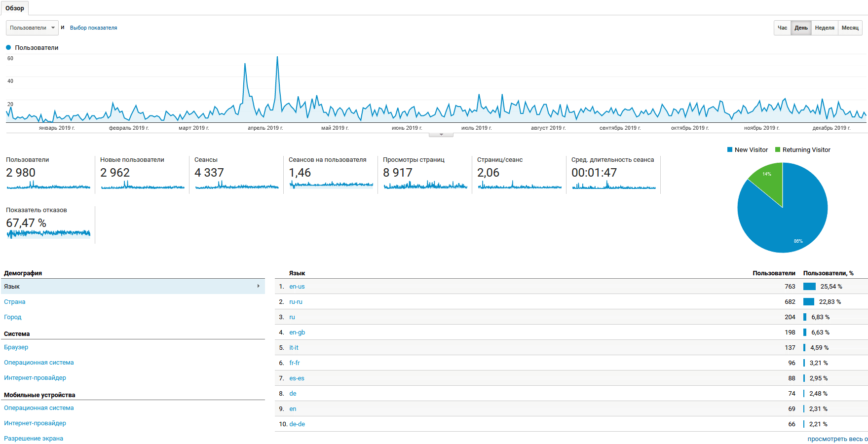Open the Пользователи metric dropdown
This screenshot has height=444, width=868.
coord(32,28)
